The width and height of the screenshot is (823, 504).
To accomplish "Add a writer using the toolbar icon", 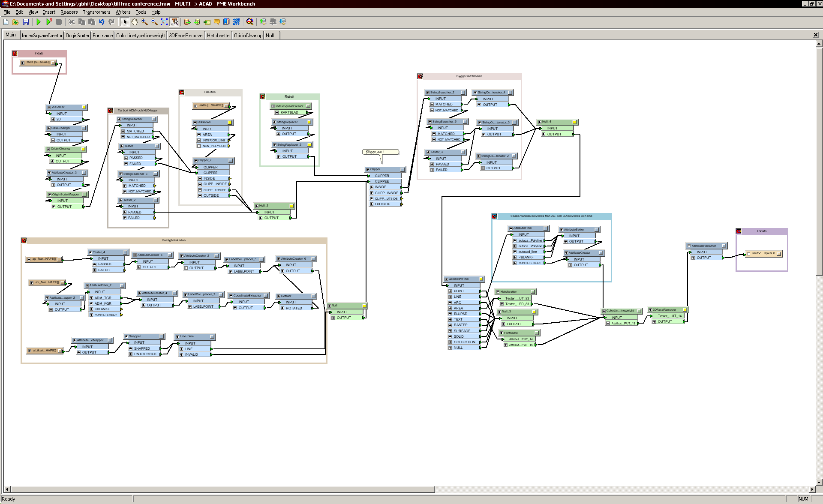I will click(197, 22).
